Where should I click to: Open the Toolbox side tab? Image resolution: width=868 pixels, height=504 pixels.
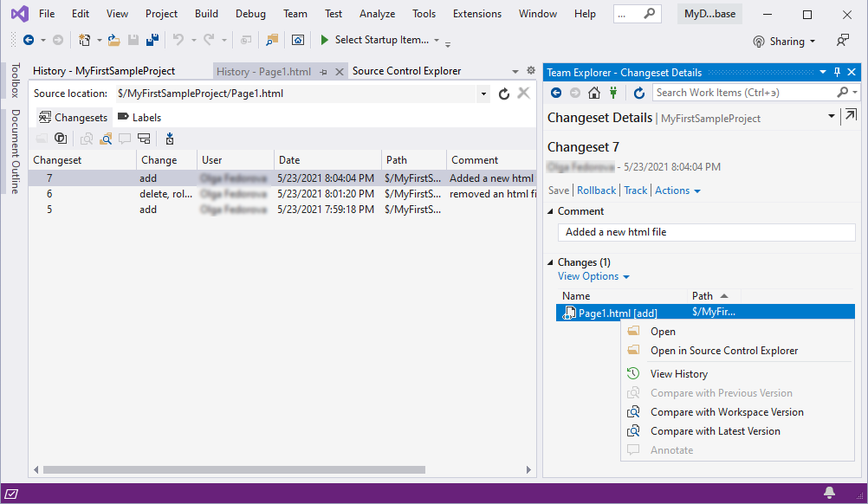click(x=16, y=81)
